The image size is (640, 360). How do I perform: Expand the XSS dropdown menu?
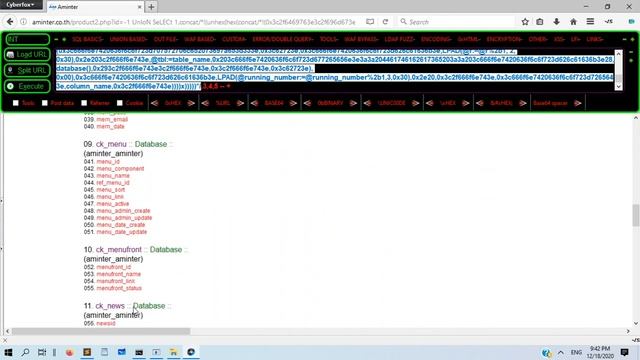560,39
